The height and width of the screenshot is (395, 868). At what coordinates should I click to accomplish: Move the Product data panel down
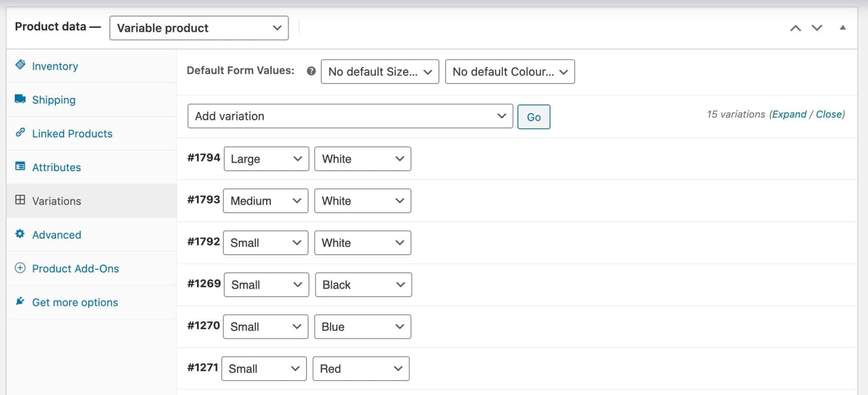(x=817, y=28)
